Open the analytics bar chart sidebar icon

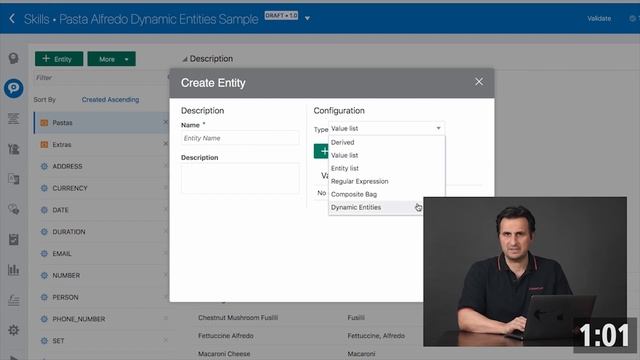13,269
